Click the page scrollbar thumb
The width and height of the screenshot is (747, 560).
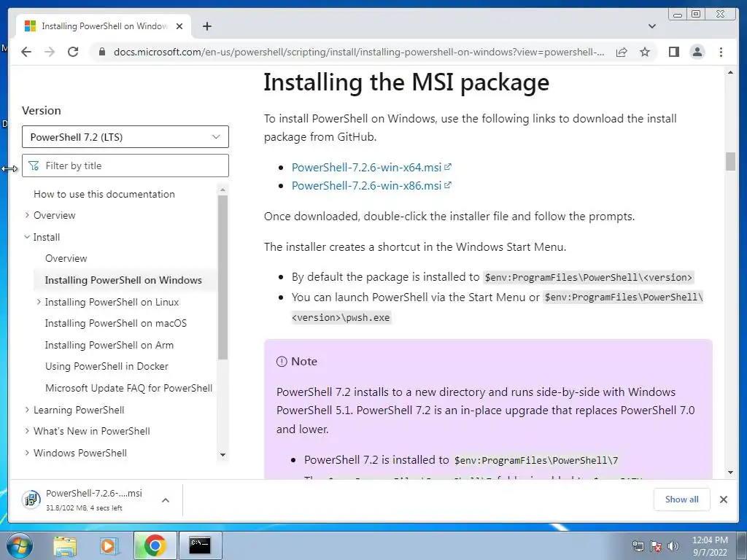coord(730,161)
